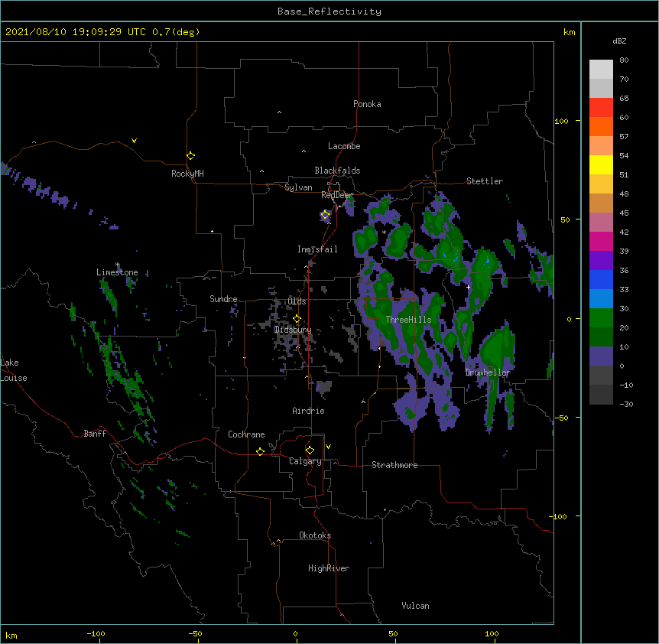Screen dimensions: 659x644
Task: Click the dBZ legend heading
Action: pyautogui.click(x=619, y=41)
